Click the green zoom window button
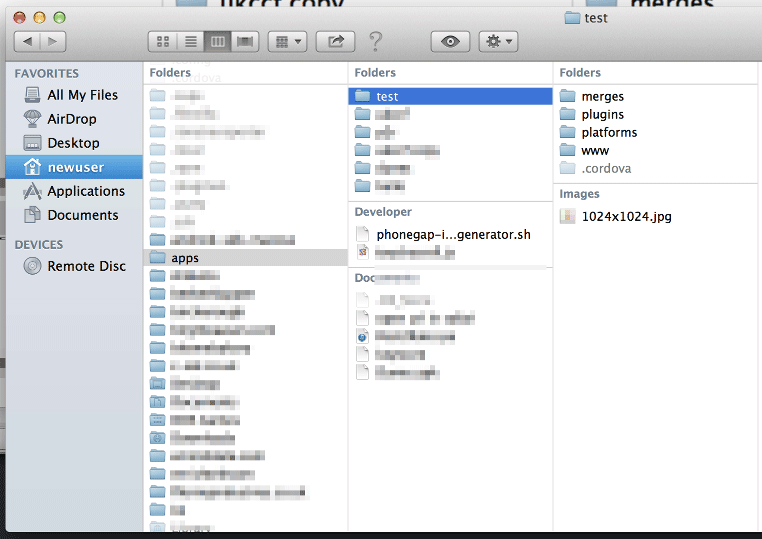 point(59,18)
